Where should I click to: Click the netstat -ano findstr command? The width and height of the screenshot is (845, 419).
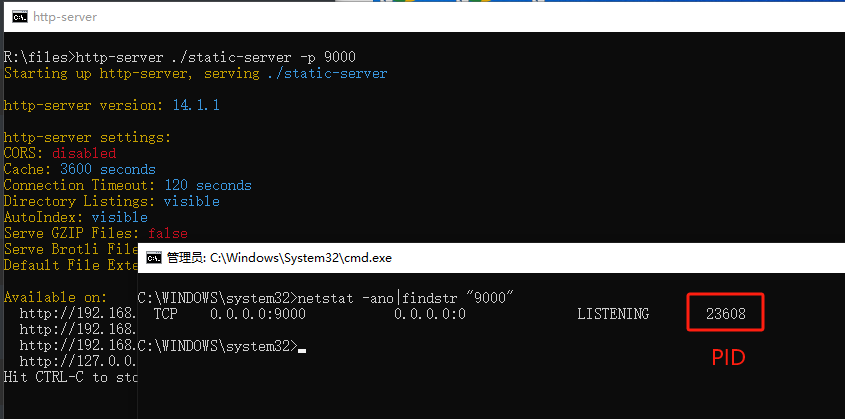click(x=406, y=297)
